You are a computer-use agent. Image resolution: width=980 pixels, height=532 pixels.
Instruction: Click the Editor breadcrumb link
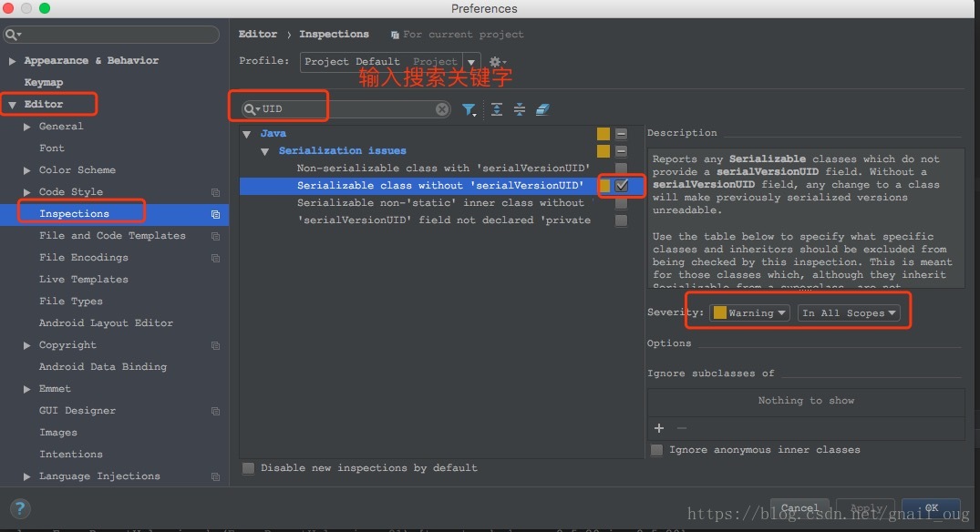pos(257,35)
